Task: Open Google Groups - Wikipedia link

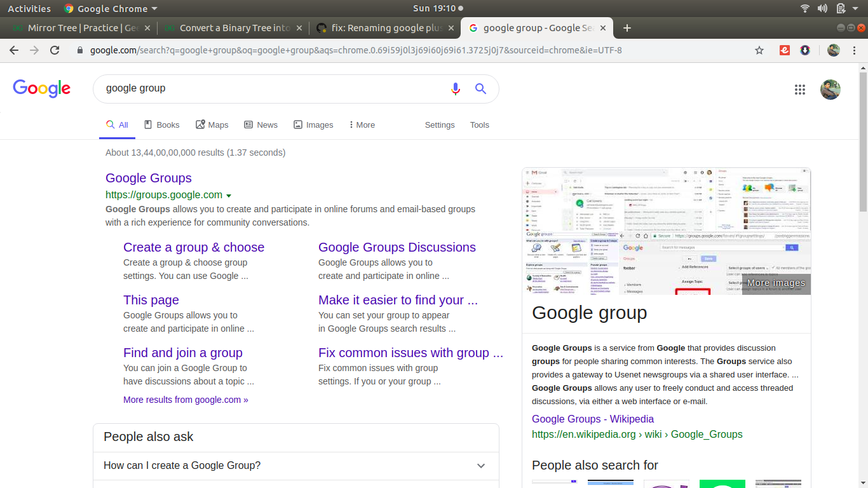Action: (593, 419)
